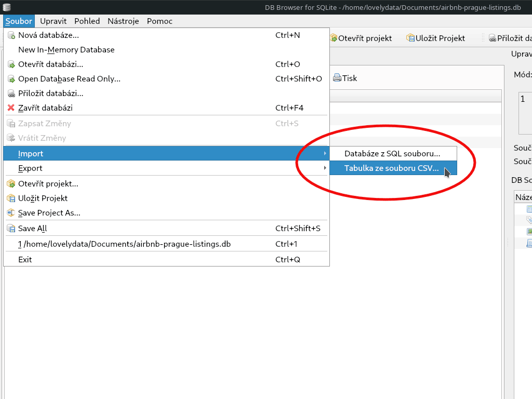The height and width of the screenshot is (399, 532).
Task: Open the Nástroje menu
Action: (123, 21)
